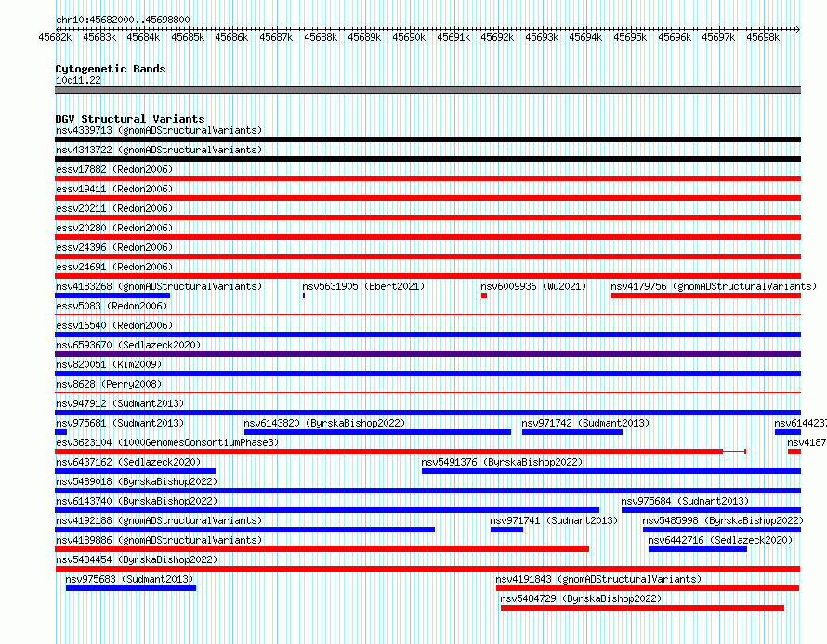Click essv24691 (Redon2006) entry
The width and height of the screenshot is (827, 644).
114,267
